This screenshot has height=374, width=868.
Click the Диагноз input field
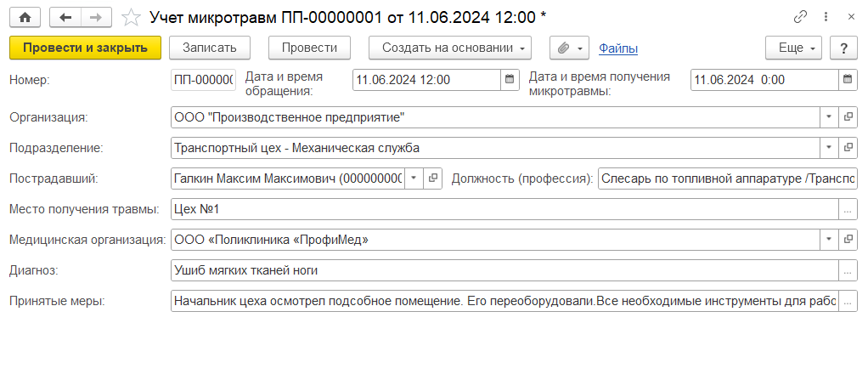(504, 270)
